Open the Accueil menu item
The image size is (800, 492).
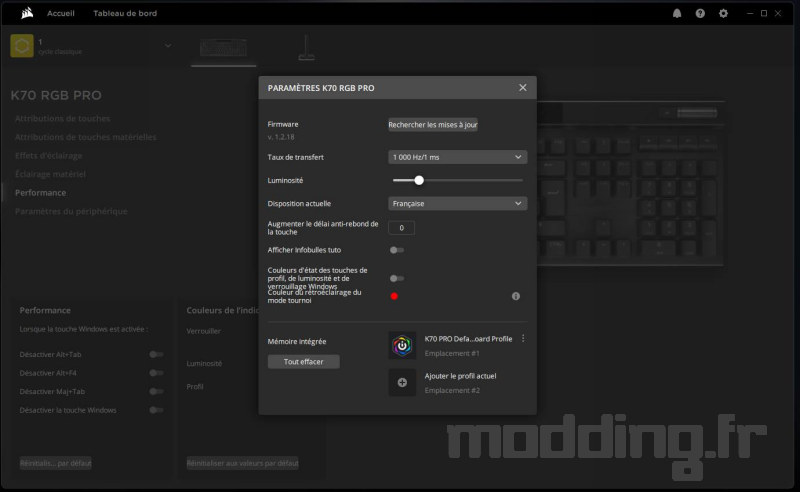click(x=61, y=13)
